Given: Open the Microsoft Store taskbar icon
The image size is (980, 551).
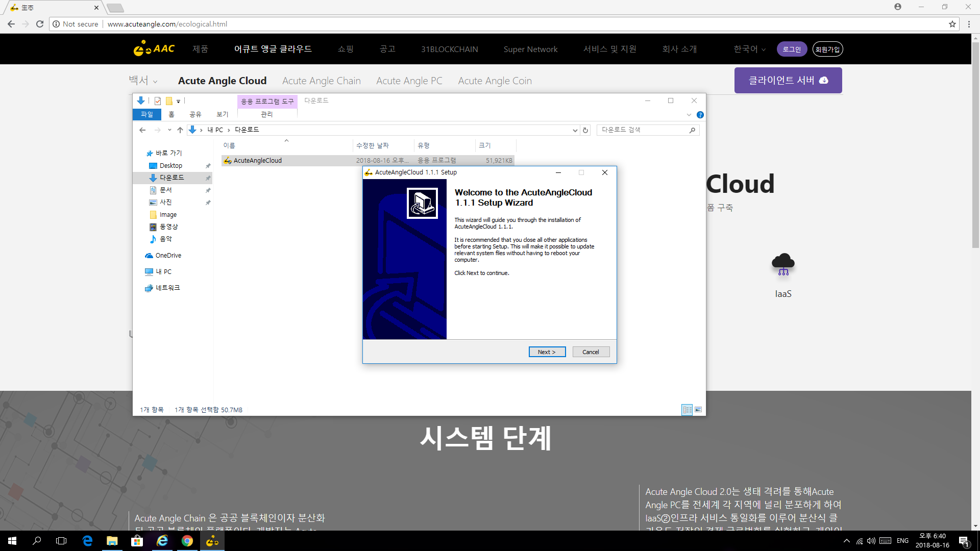Looking at the screenshot, I should point(137,541).
